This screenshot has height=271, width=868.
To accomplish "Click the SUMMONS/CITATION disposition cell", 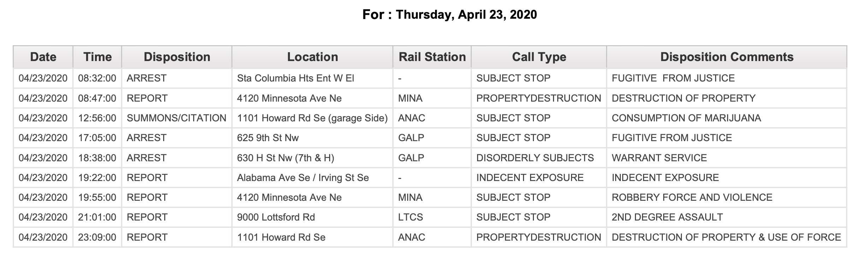I will pyautogui.click(x=177, y=118).
